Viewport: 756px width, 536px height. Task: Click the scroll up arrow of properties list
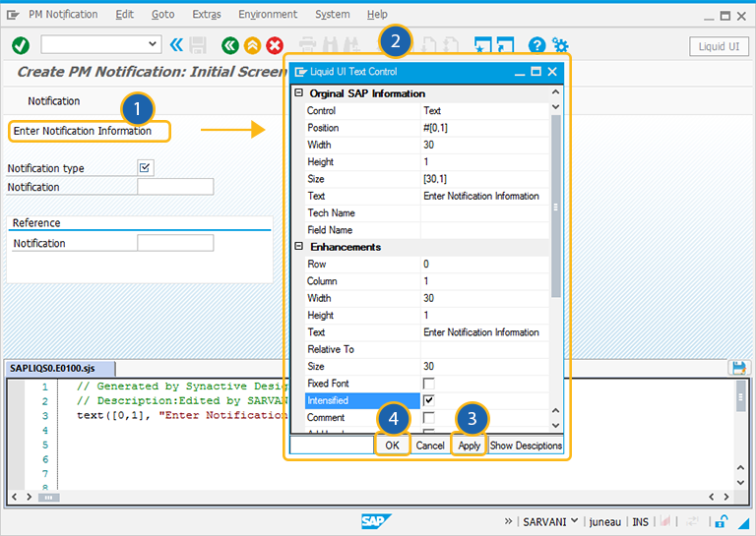pyautogui.click(x=555, y=91)
